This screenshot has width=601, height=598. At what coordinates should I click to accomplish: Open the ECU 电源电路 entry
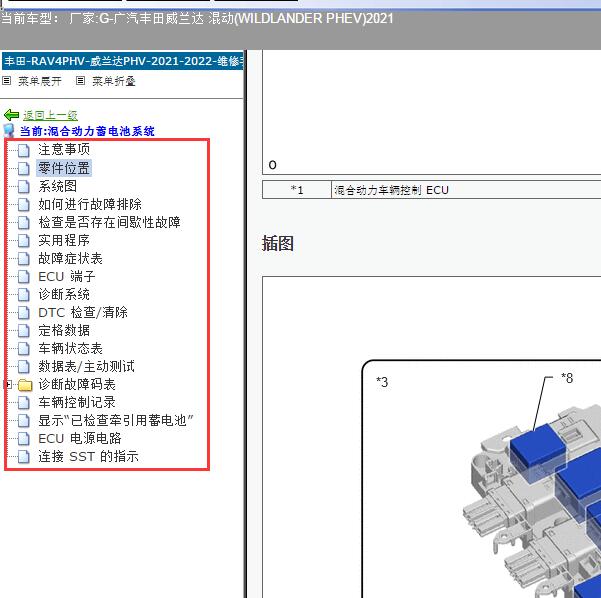point(80,439)
